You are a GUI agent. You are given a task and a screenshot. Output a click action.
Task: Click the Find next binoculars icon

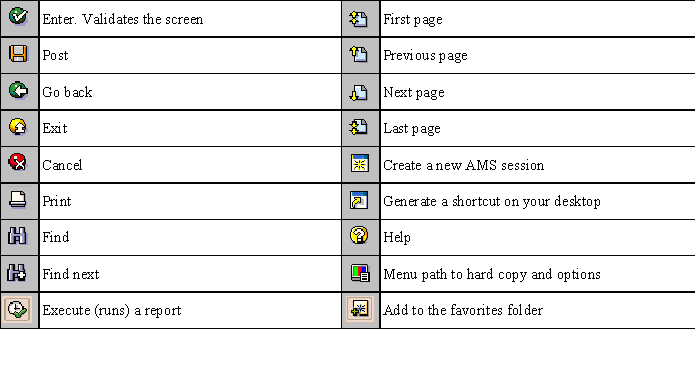coord(17,272)
